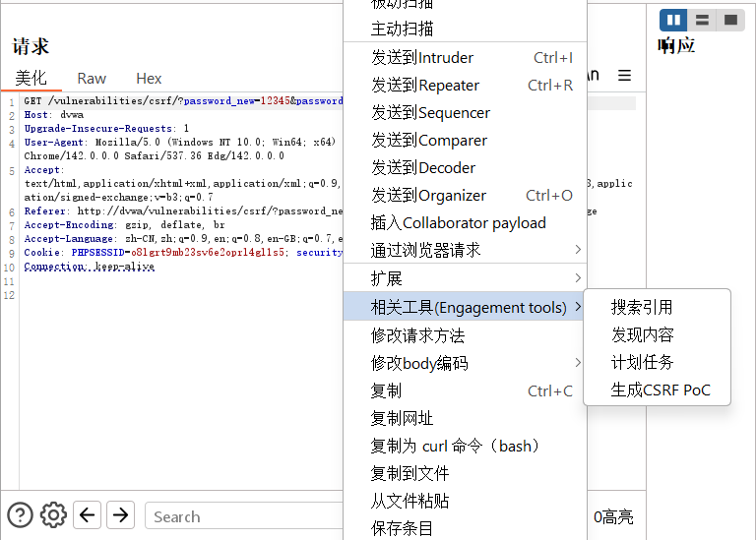The width and height of the screenshot is (756, 540).
Task: Click the 请求 panel heading
Action: [31, 46]
